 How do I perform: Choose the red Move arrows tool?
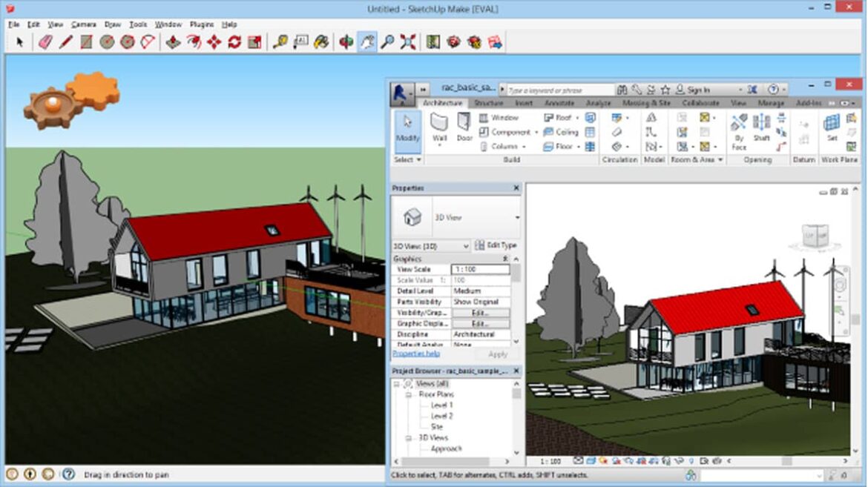214,42
